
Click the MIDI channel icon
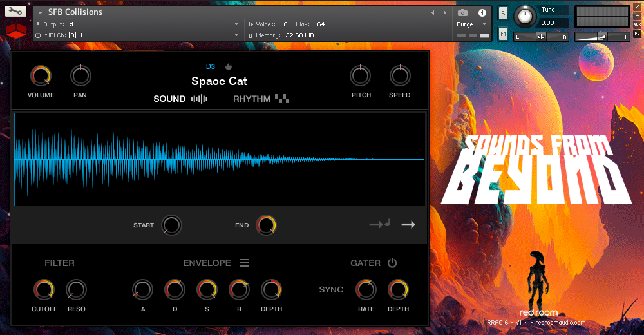pos(38,35)
